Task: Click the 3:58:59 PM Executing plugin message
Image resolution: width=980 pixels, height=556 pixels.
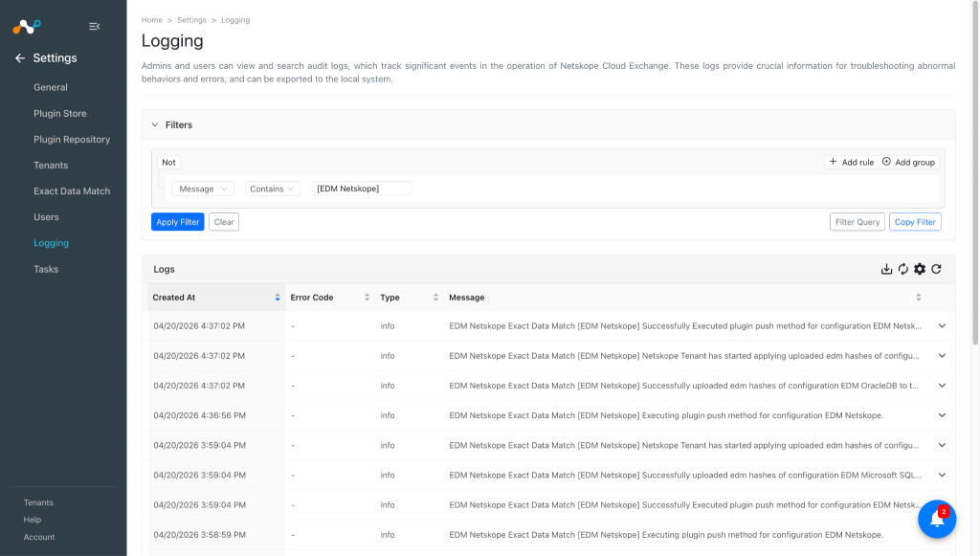Action: (666, 535)
